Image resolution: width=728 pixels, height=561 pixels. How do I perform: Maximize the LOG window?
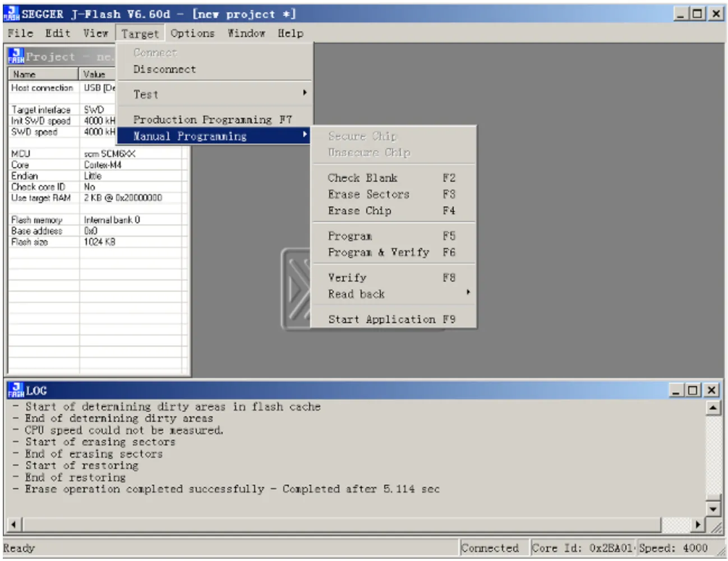[694, 390]
